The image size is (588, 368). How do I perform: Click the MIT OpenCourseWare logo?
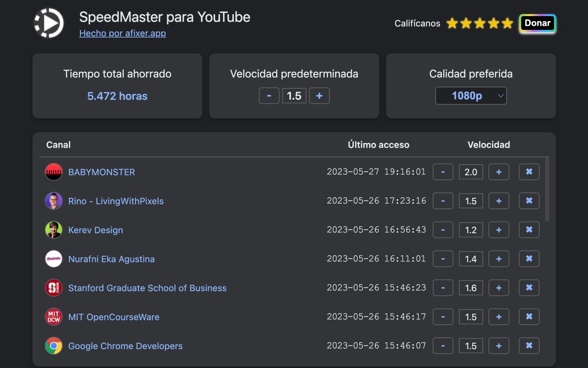click(54, 317)
